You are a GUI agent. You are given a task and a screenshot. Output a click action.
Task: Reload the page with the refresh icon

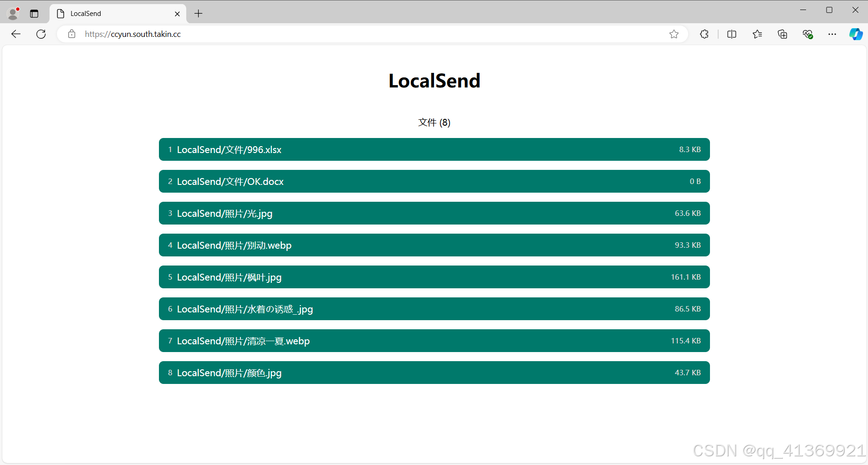(x=41, y=34)
